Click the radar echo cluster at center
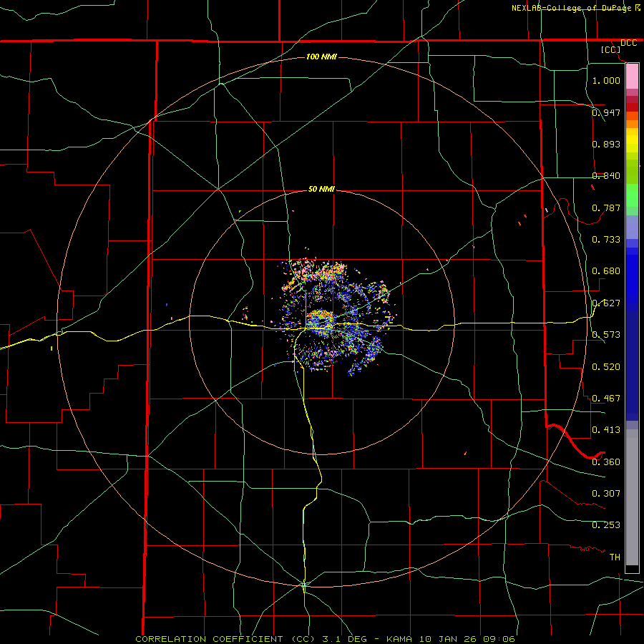This screenshot has height=644, width=644. [337, 316]
